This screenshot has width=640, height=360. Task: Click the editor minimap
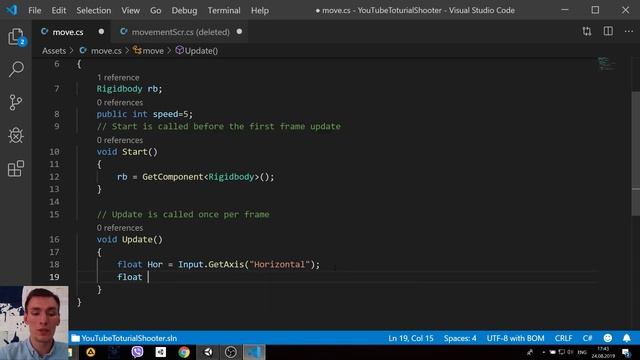607,64
